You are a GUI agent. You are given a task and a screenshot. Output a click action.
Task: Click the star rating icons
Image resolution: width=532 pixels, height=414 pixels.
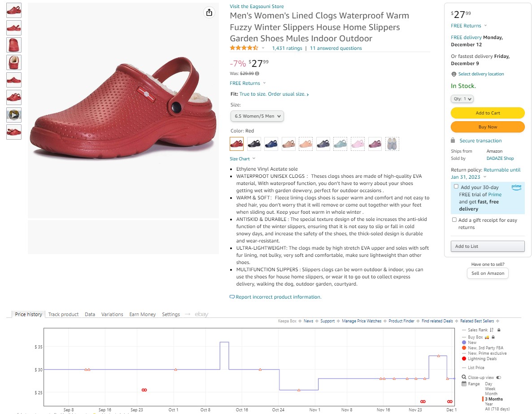tap(244, 48)
